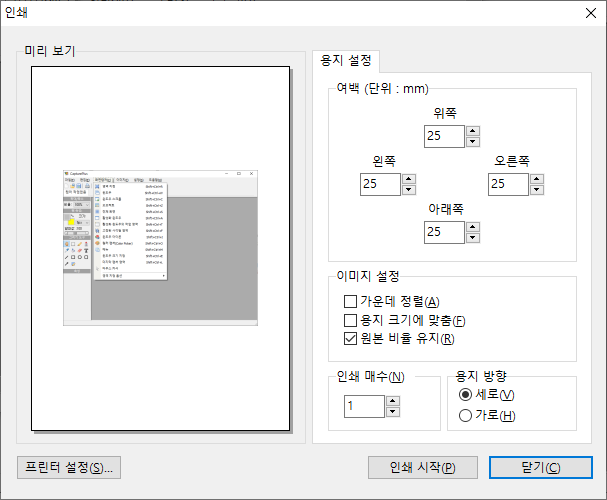This screenshot has width=607, height=500.
Task: Decrease print copies (인쇄 매수) with down arrow
Action: tap(392, 411)
